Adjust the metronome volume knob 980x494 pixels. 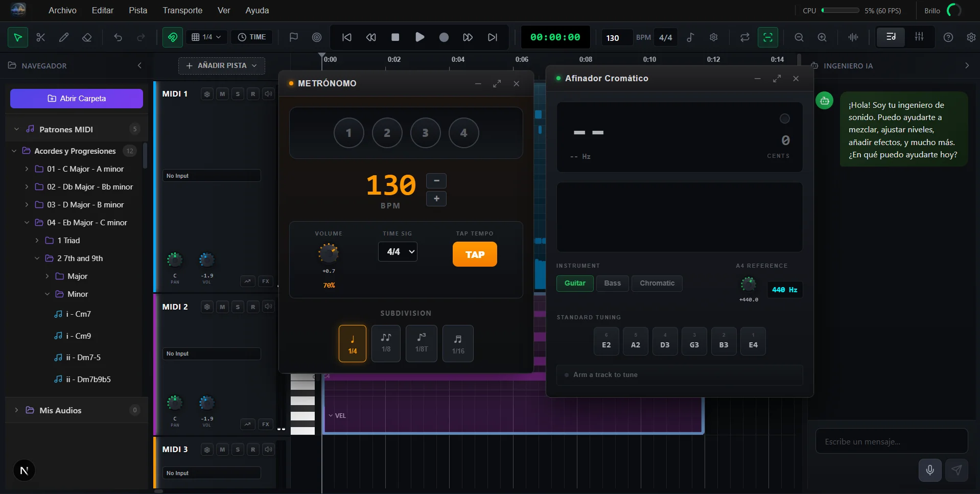coord(329,253)
